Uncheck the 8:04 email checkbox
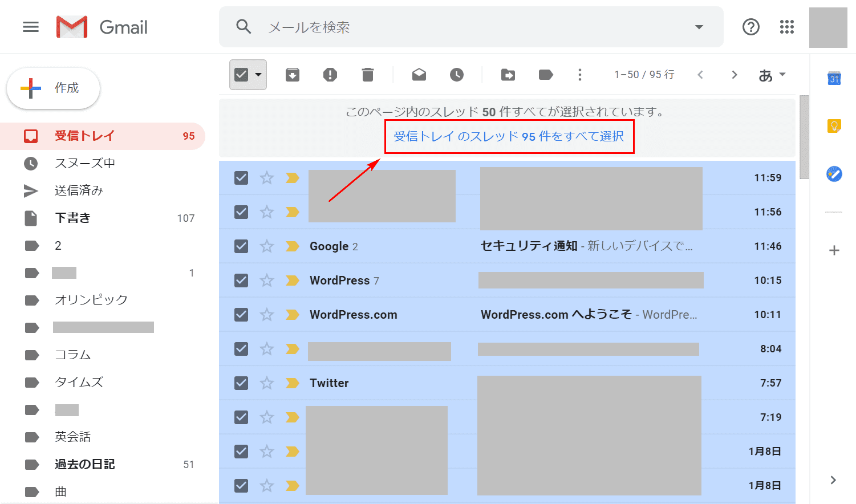856x504 pixels. (241, 349)
